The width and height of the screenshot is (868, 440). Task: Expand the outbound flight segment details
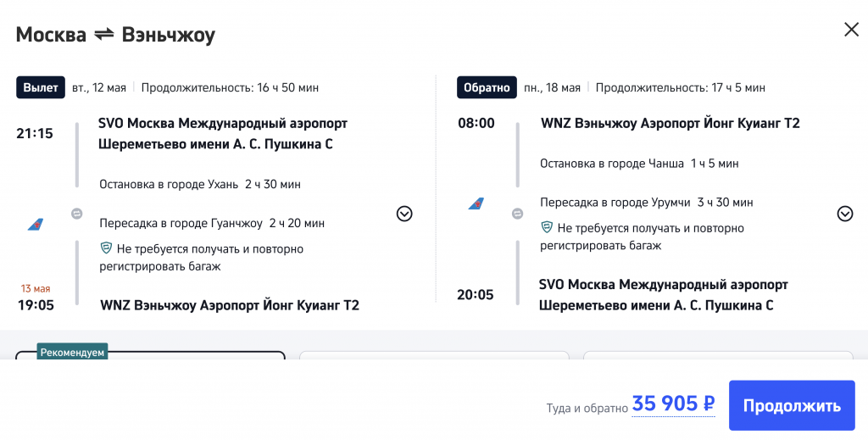[404, 214]
